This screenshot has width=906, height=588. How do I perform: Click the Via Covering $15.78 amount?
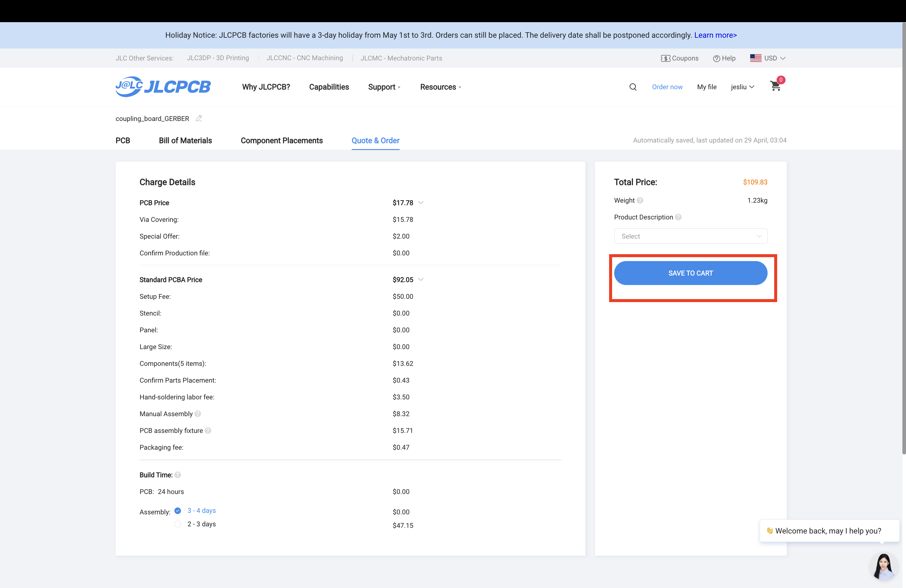click(x=403, y=219)
